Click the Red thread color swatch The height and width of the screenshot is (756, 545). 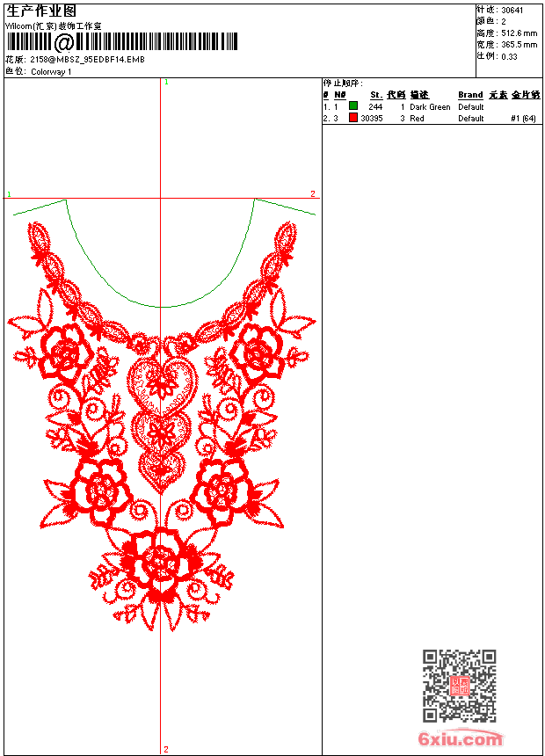353,118
